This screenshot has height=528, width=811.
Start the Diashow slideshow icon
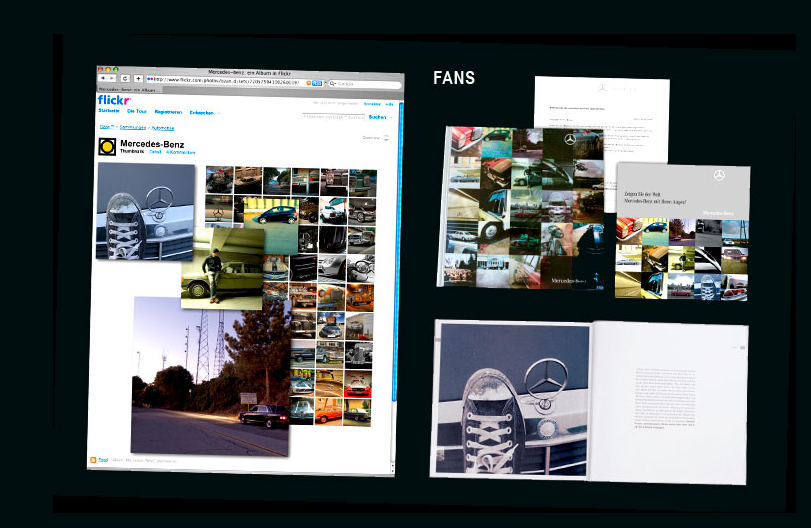coord(386,138)
